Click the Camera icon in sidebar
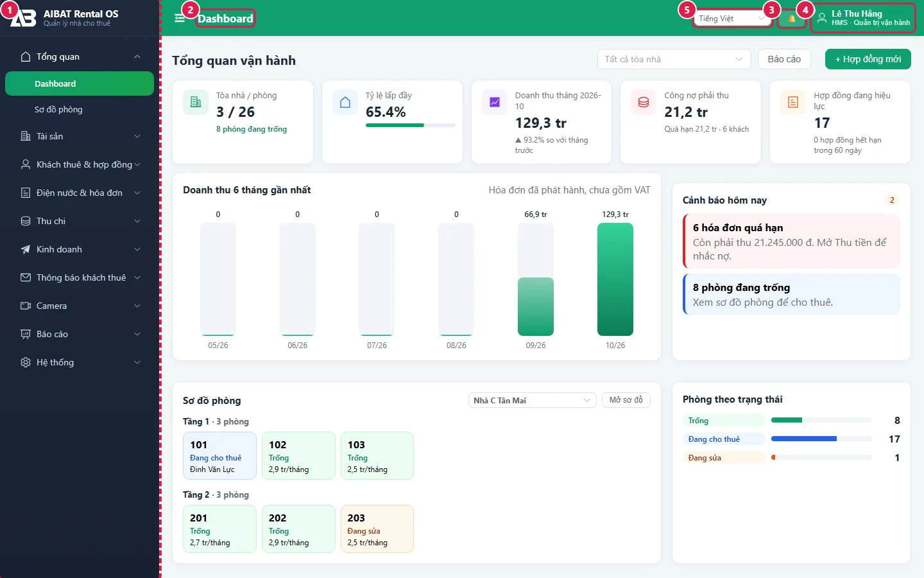 coord(26,306)
